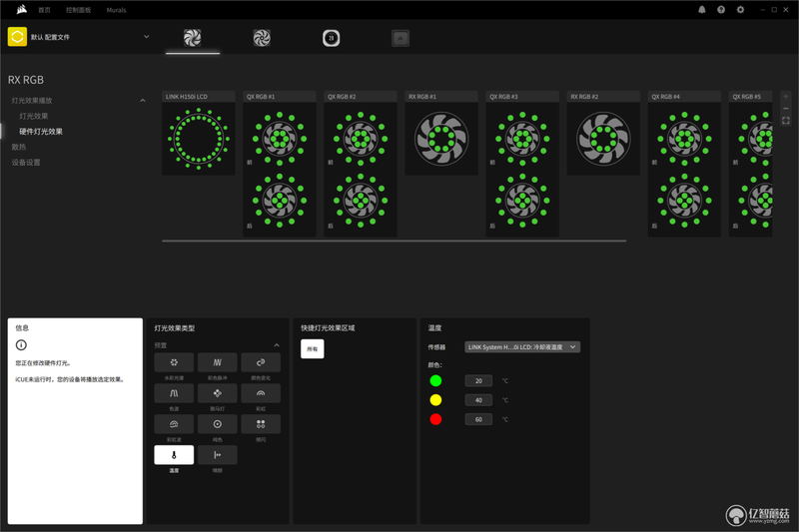799x532 pixels.
Task: Select QX RGB #3 rear fan
Action: click(x=522, y=200)
